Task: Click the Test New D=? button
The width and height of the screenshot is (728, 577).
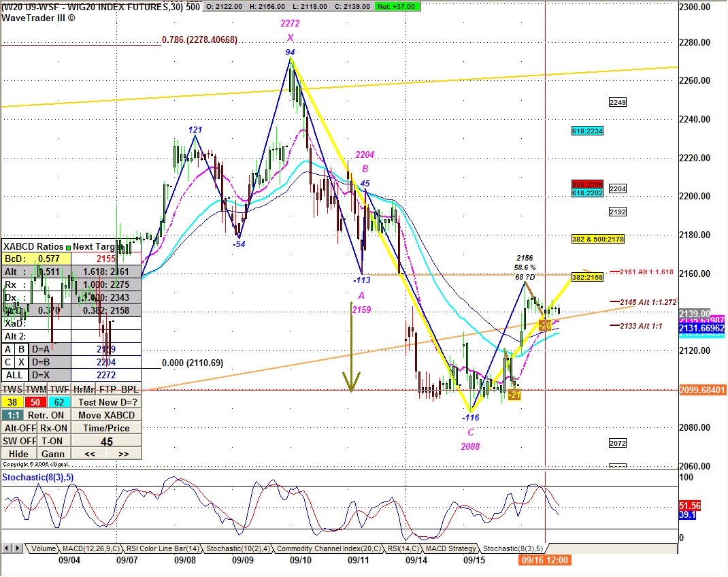Action: tap(106, 402)
